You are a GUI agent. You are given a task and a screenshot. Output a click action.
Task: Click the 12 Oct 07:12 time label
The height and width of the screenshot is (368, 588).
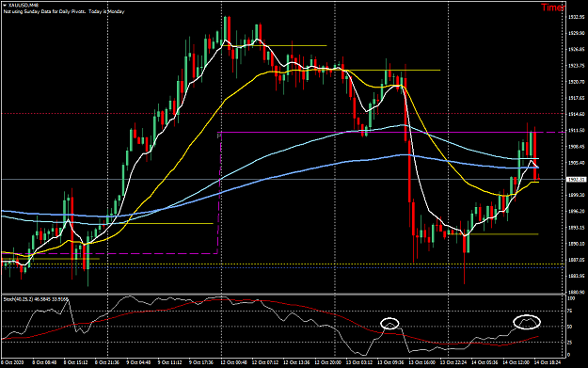[x=264, y=362]
